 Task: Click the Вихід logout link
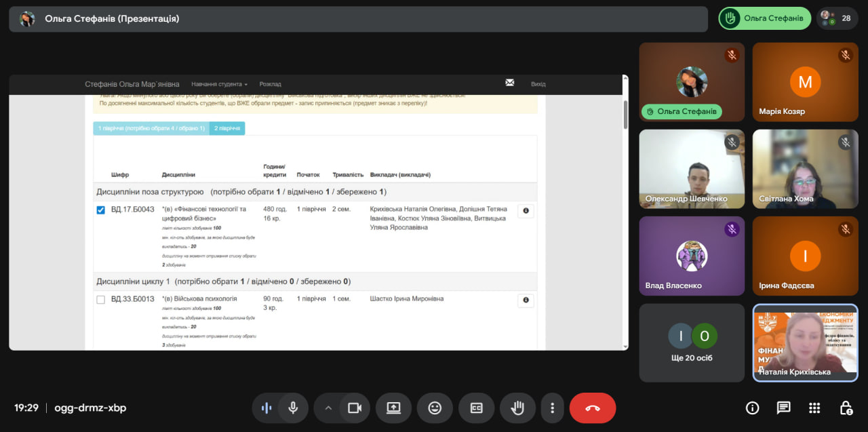point(538,84)
